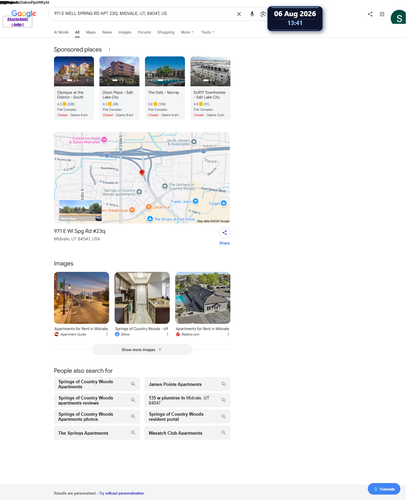Search 135 w plumtree ln Midvale
The image size is (411, 500).
click(x=187, y=400)
